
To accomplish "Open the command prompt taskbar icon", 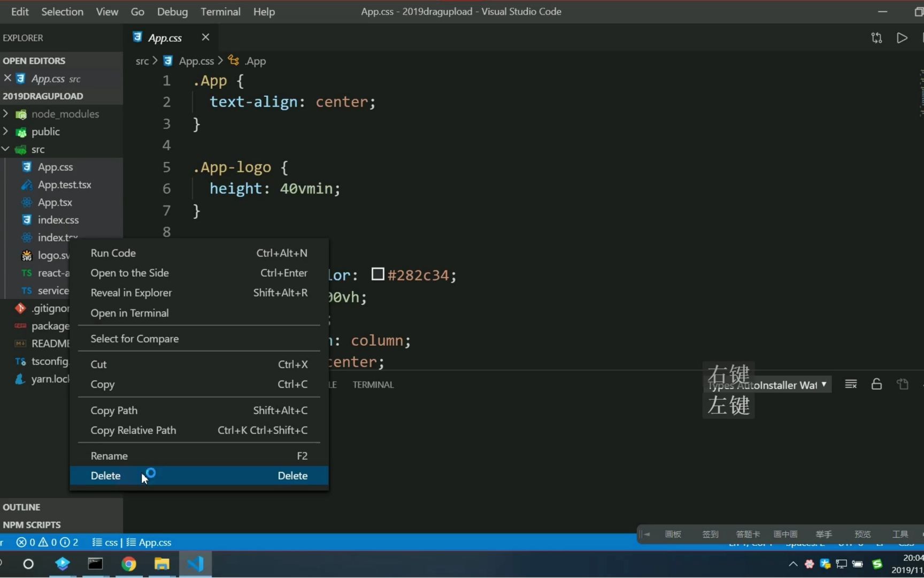I will (x=95, y=564).
